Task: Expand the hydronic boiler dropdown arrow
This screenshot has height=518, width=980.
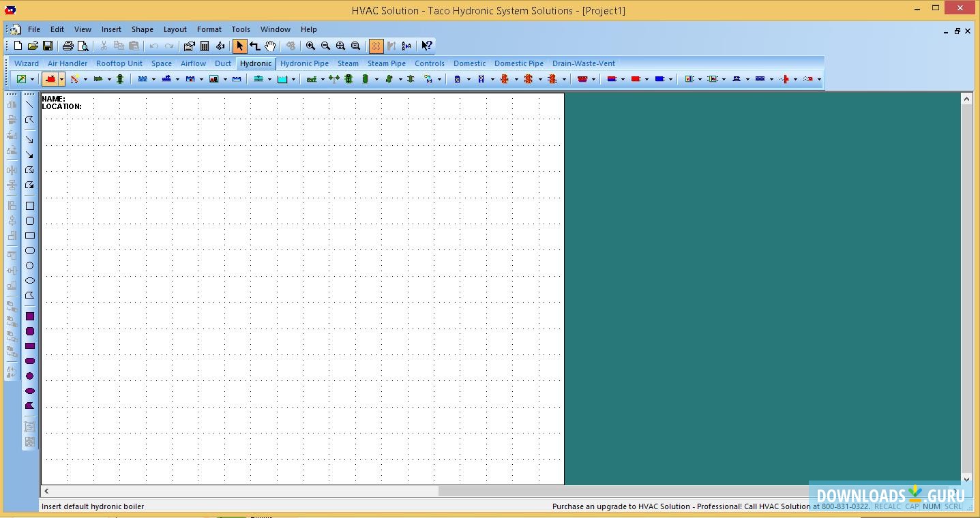Action: click(x=61, y=79)
